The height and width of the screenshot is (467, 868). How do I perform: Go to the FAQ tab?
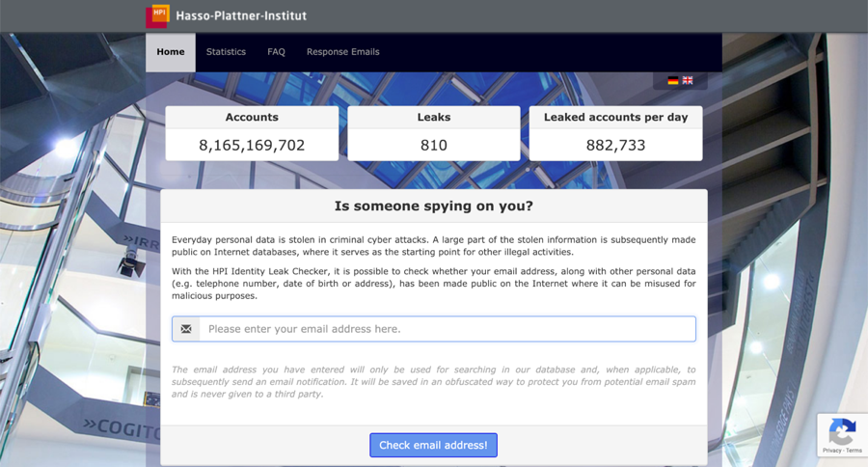[x=276, y=52]
